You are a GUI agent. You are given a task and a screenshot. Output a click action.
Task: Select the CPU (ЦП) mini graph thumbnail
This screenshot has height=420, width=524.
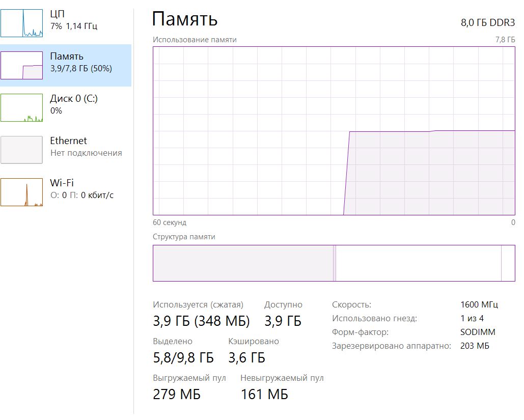(21, 23)
